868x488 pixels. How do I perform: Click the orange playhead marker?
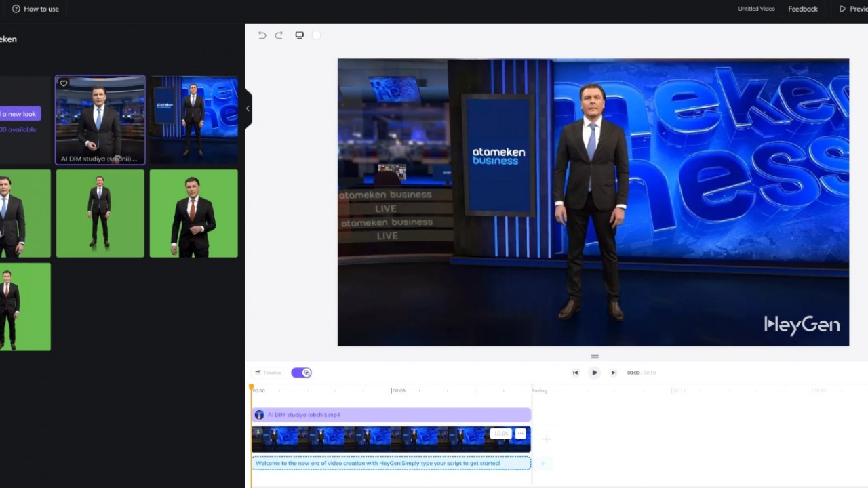pyautogui.click(x=252, y=388)
